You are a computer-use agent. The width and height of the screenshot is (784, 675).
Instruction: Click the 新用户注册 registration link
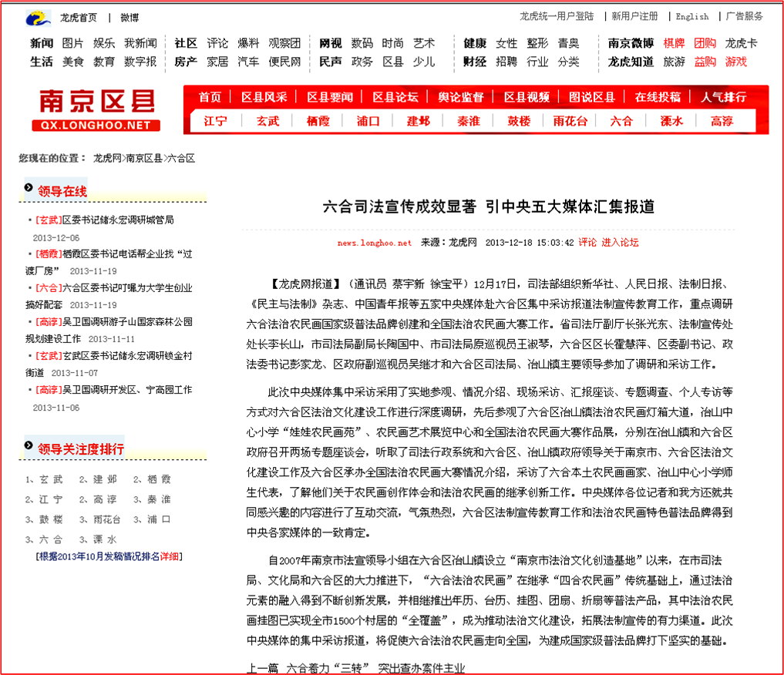(x=634, y=16)
